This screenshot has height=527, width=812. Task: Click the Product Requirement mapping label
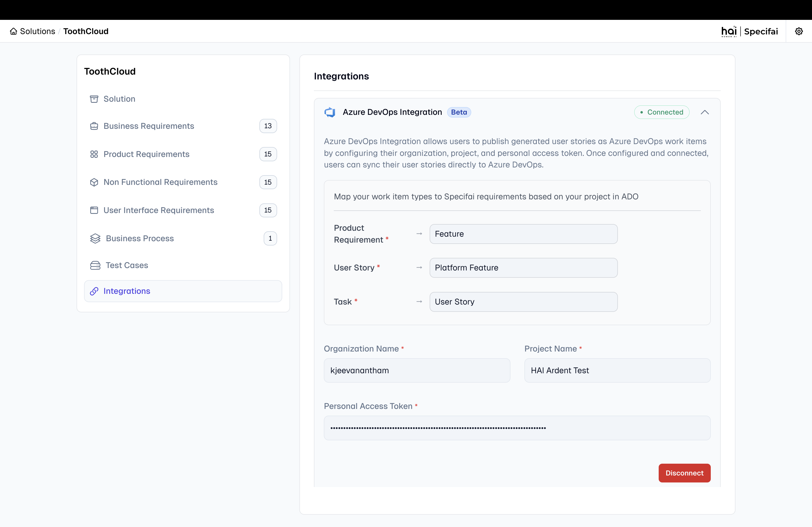361,234
